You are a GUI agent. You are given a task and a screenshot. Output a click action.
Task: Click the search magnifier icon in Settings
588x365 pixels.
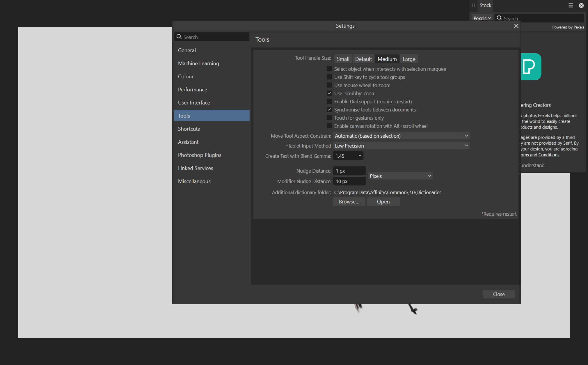(179, 37)
